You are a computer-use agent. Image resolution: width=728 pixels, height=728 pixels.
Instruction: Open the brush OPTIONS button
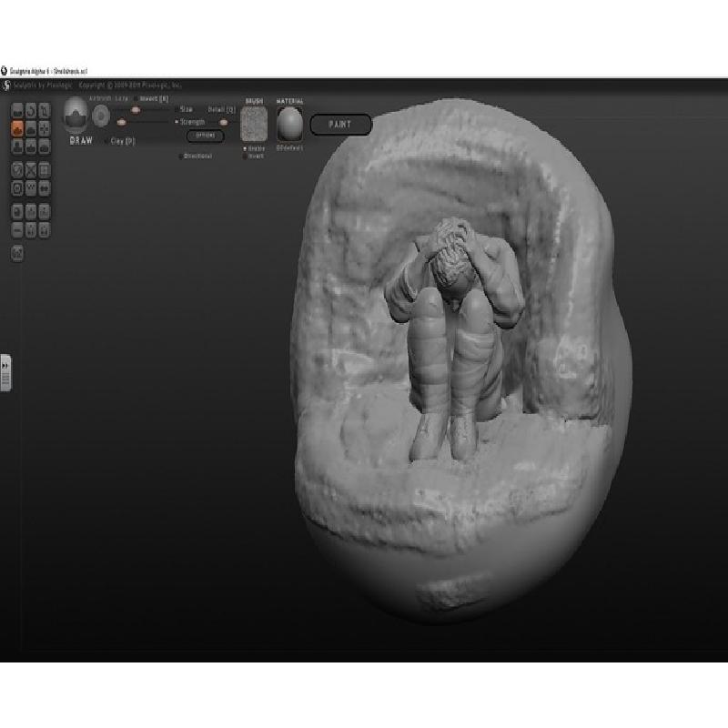[205, 136]
